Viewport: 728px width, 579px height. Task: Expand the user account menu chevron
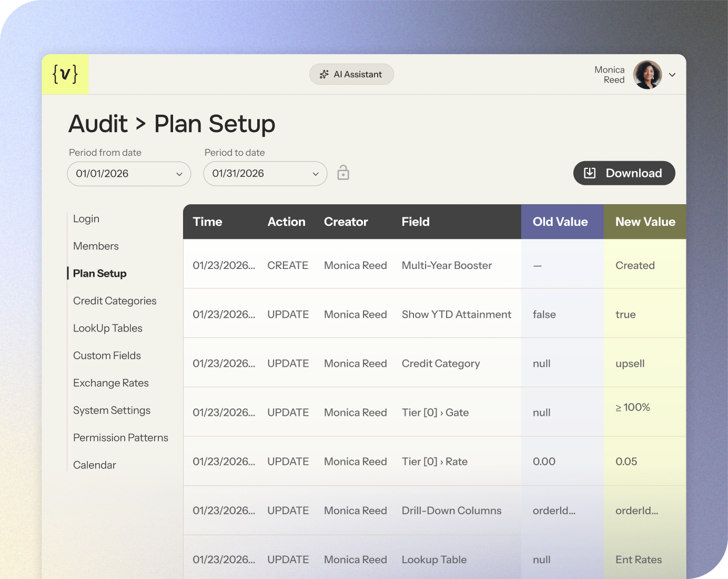point(672,75)
